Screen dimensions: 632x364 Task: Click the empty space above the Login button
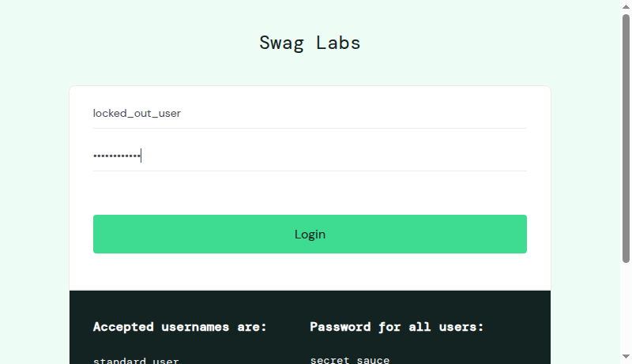click(309, 193)
